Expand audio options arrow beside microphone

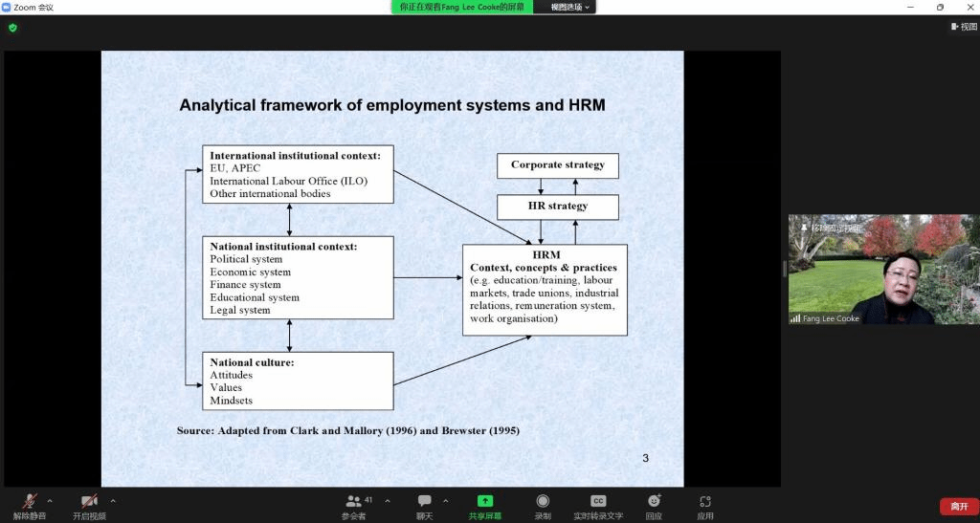point(50,500)
